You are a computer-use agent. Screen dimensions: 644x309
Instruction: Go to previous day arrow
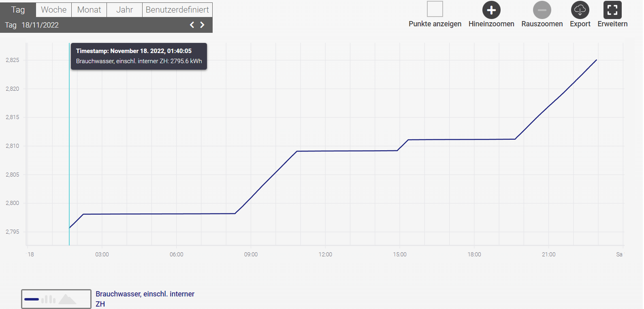(192, 25)
